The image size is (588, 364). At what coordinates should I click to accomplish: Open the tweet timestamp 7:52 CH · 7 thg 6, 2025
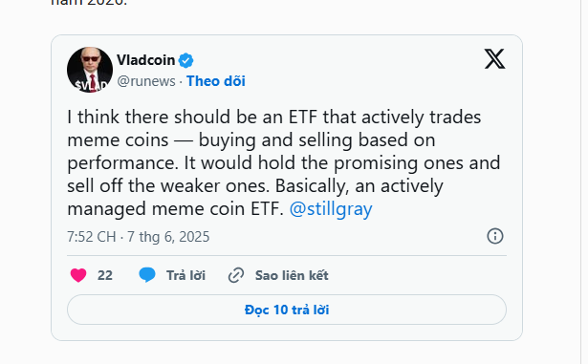[139, 237]
